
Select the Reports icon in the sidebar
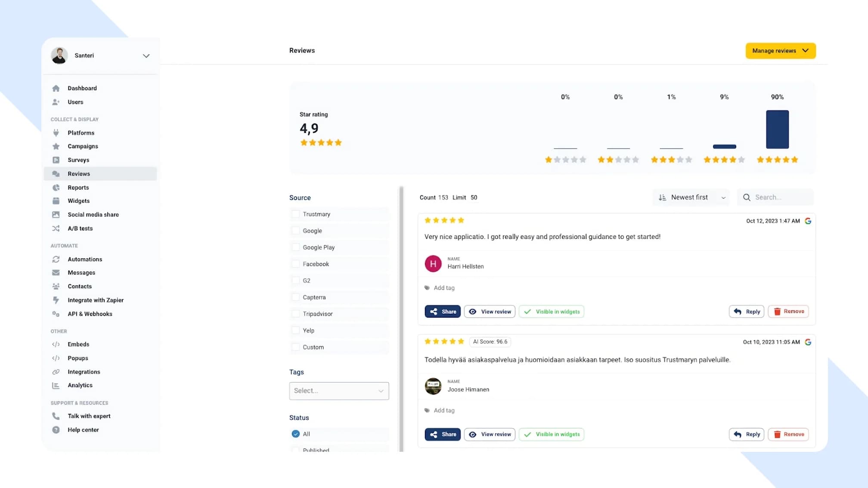tap(56, 187)
